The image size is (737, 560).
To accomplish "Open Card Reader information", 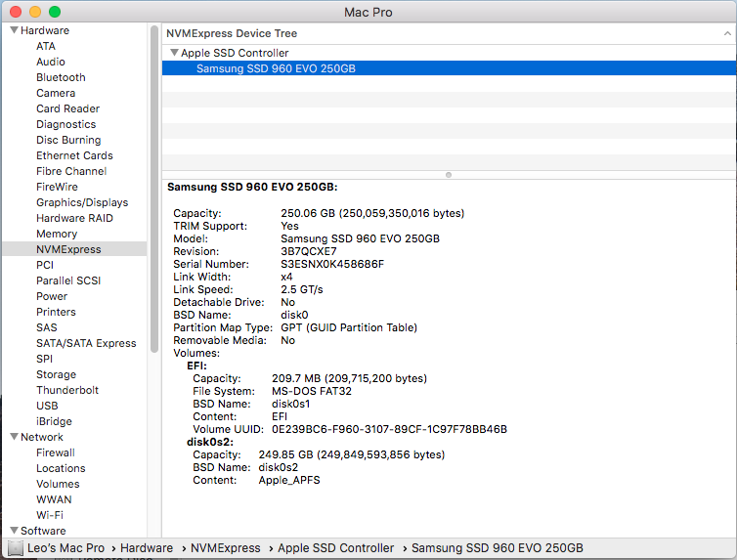I will coord(67,108).
